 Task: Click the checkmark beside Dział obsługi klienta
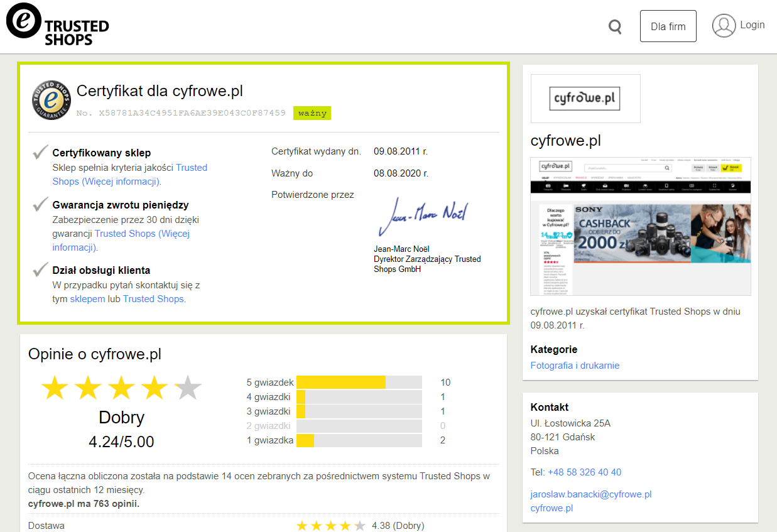point(41,269)
